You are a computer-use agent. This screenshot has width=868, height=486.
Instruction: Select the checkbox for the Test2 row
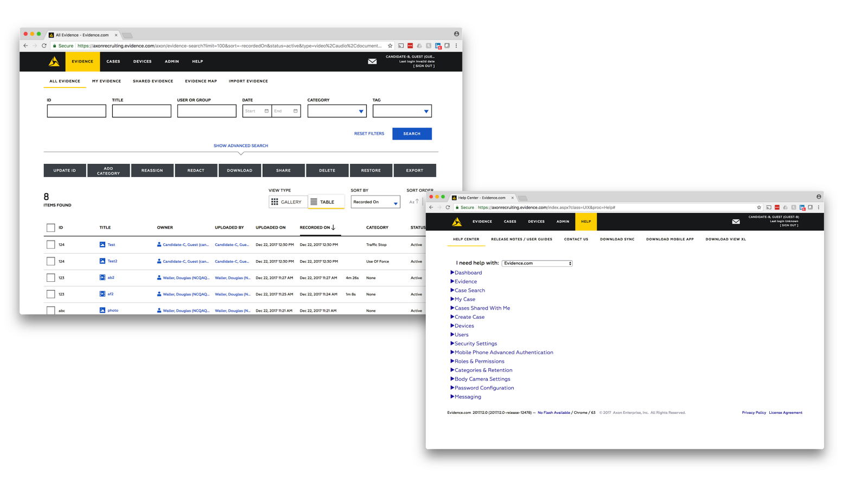50,261
